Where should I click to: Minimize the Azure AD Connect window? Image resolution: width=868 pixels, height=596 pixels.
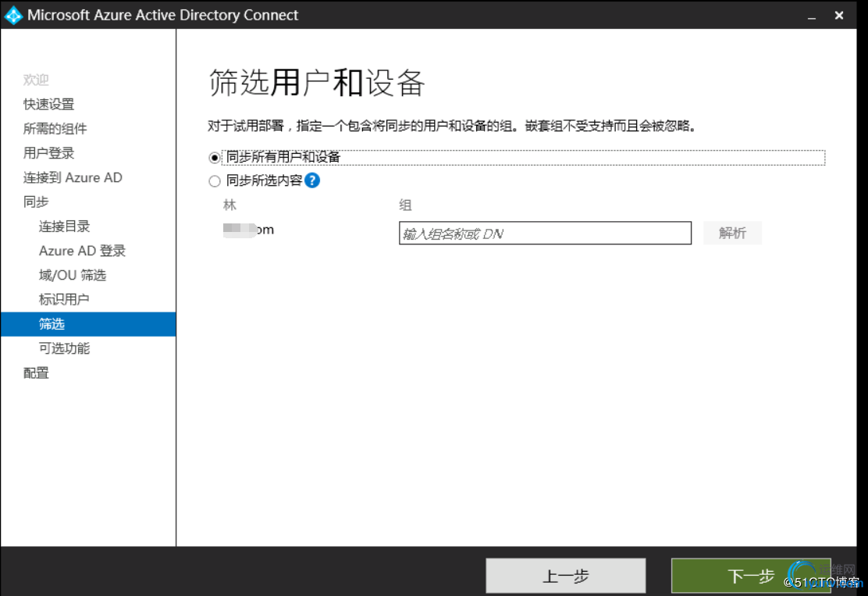[812, 16]
